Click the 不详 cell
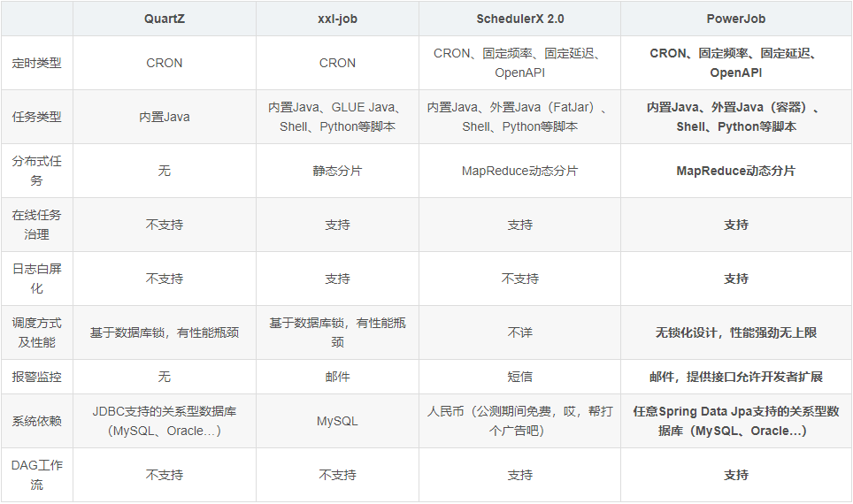Screen dimensions: 853x504 [519, 332]
